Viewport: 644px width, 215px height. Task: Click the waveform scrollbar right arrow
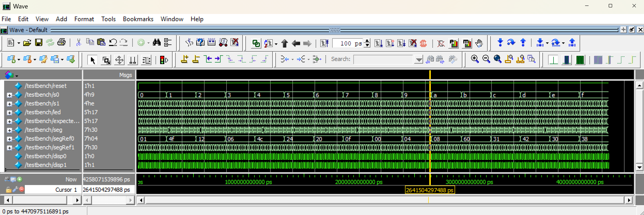tap(629, 200)
